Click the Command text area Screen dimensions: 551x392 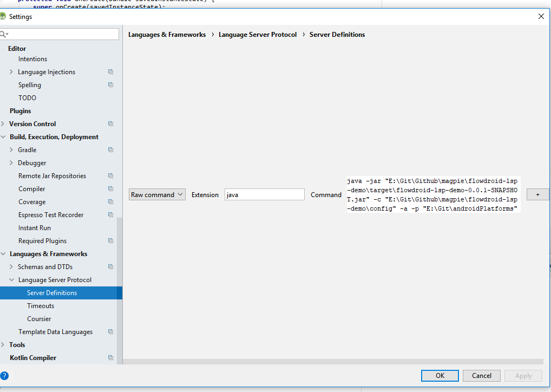pyautogui.click(x=434, y=194)
